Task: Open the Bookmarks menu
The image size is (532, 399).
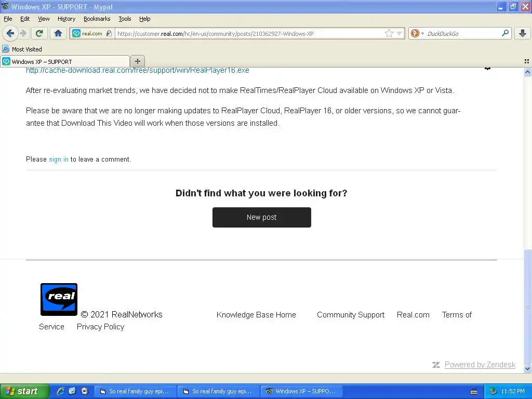Action: pyautogui.click(x=97, y=19)
